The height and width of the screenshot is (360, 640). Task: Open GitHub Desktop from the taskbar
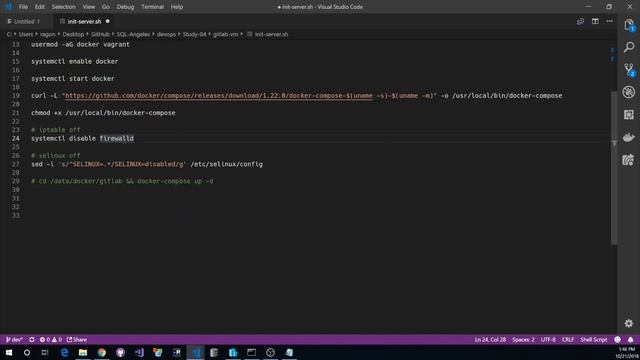tap(120, 352)
